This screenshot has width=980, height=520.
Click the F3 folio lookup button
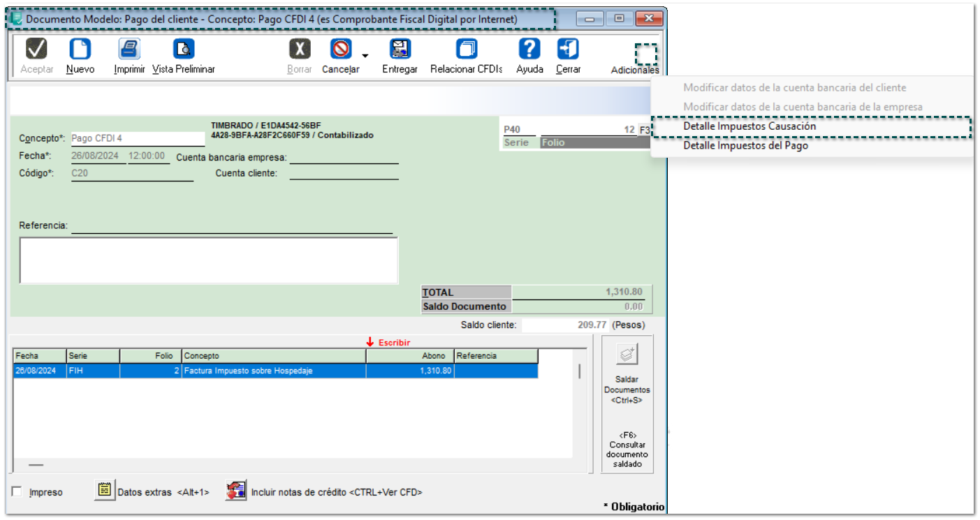click(x=644, y=130)
